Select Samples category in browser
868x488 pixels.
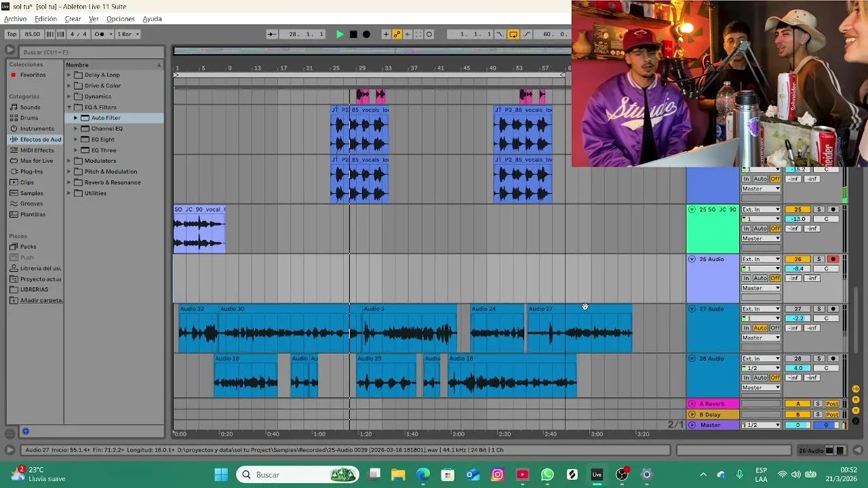click(31, 193)
